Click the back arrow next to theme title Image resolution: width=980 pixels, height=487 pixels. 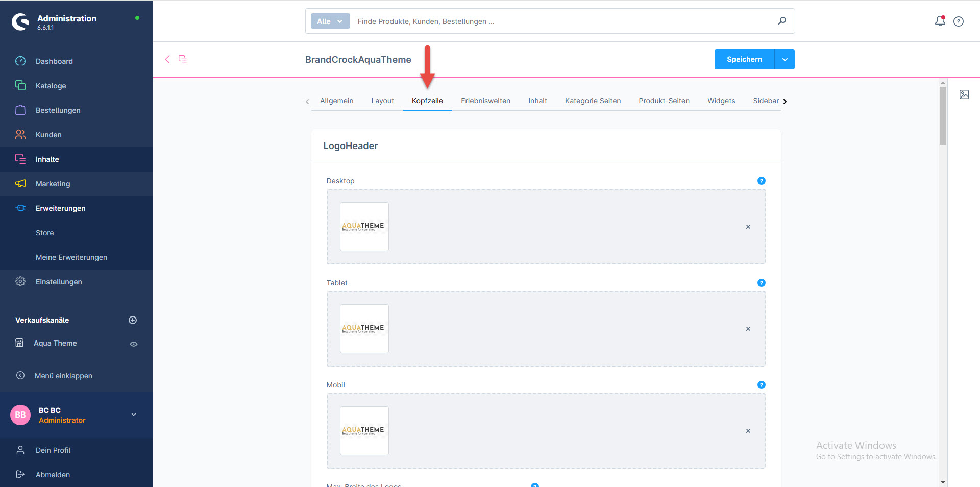coord(167,59)
